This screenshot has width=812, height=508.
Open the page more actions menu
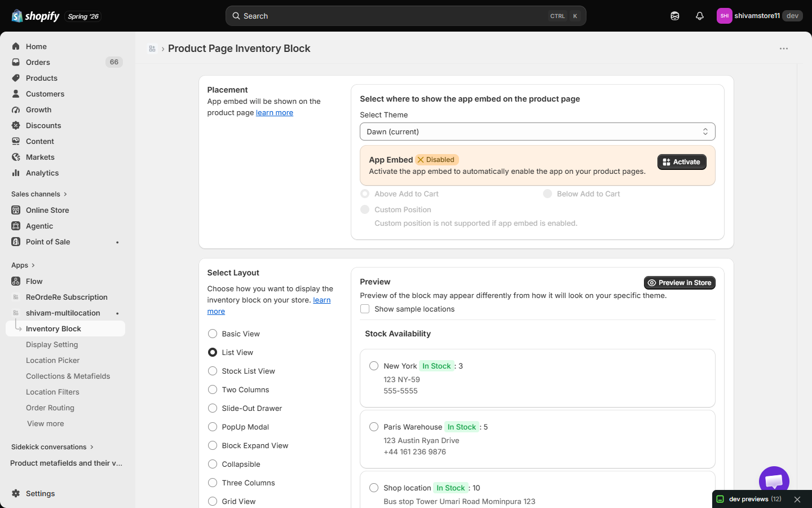(x=784, y=49)
